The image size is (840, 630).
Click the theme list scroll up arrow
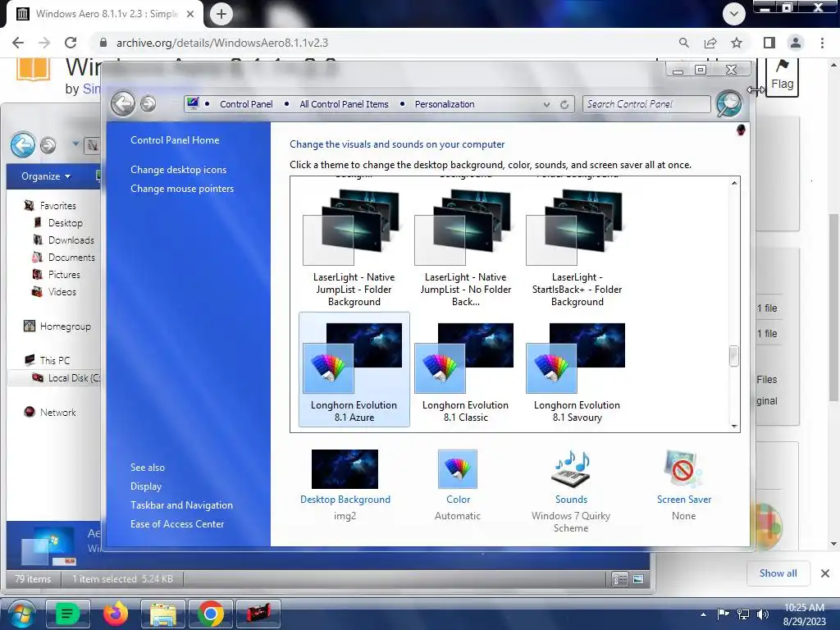734,183
